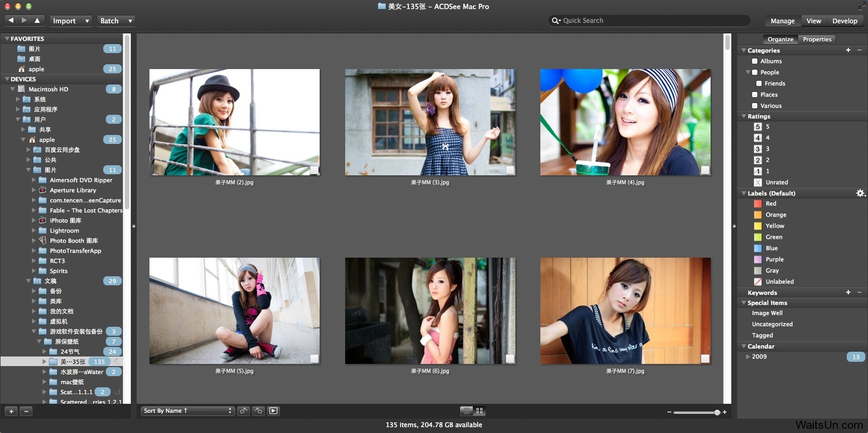The height and width of the screenshot is (433, 868).
Task: Switch to thumbnail grid view
Action: pyautogui.click(x=480, y=411)
